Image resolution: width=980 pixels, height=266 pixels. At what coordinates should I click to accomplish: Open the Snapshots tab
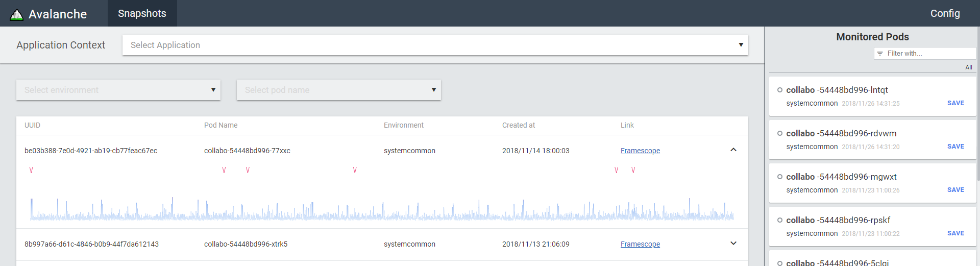142,13
